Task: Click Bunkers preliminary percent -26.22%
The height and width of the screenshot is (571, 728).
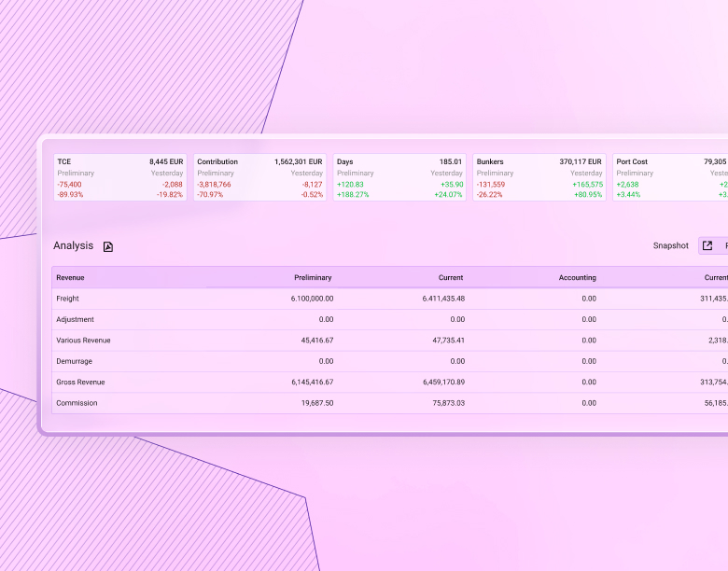Action: pyautogui.click(x=489, y=194)
